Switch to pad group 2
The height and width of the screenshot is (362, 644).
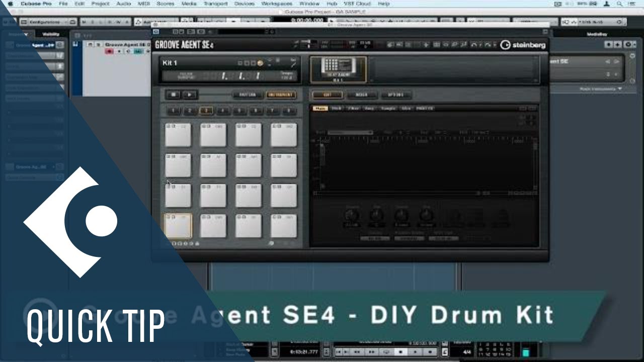pyautogui.click(x=190, y=111)
